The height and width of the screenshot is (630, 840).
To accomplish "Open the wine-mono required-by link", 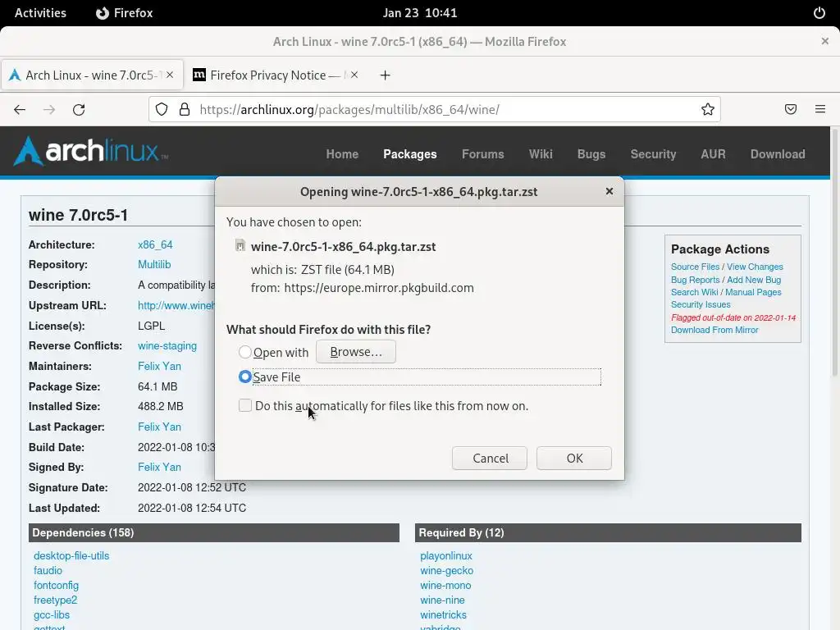I will 445,586.
